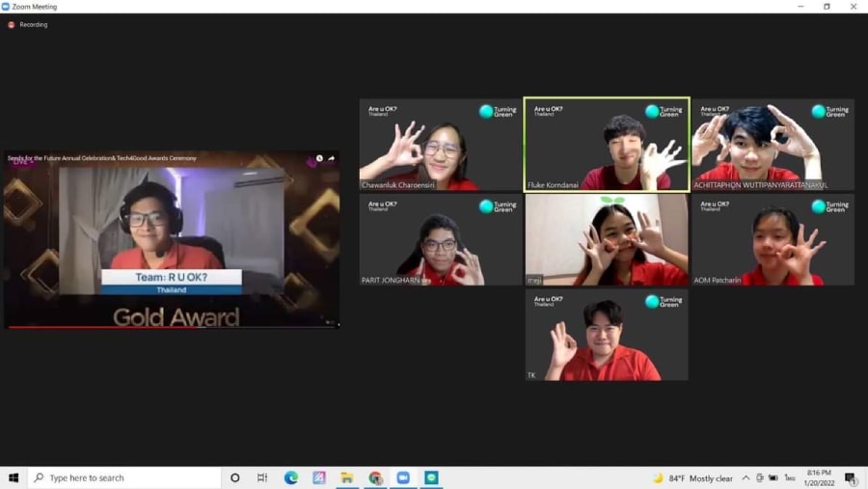This screenshot has height=489, width=868.
Task: Type in the Windows search box
Action: click(125, 477)
